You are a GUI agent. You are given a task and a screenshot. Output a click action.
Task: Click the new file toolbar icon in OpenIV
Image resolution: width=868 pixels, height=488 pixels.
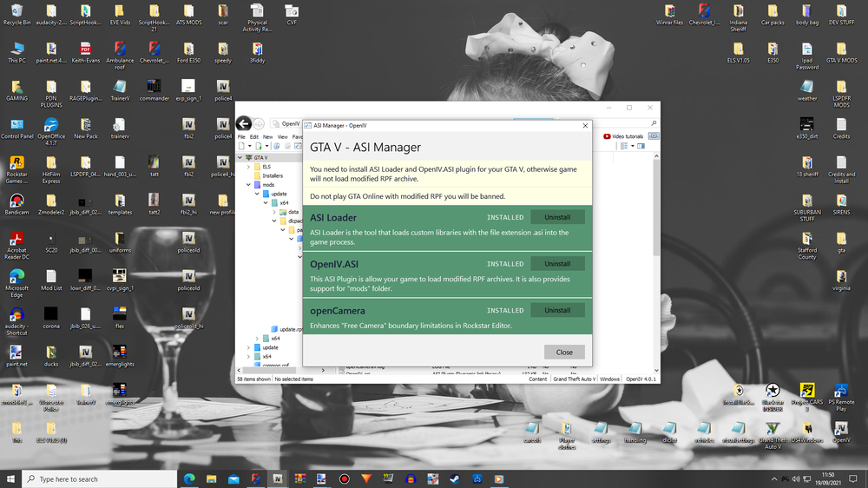pos(242,146)
